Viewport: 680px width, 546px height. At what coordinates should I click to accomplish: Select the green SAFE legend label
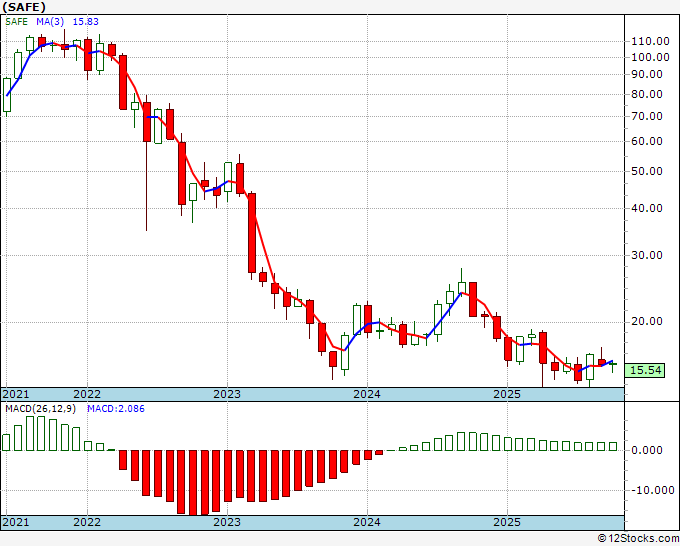pyautogui.click(x=16, y=22)
